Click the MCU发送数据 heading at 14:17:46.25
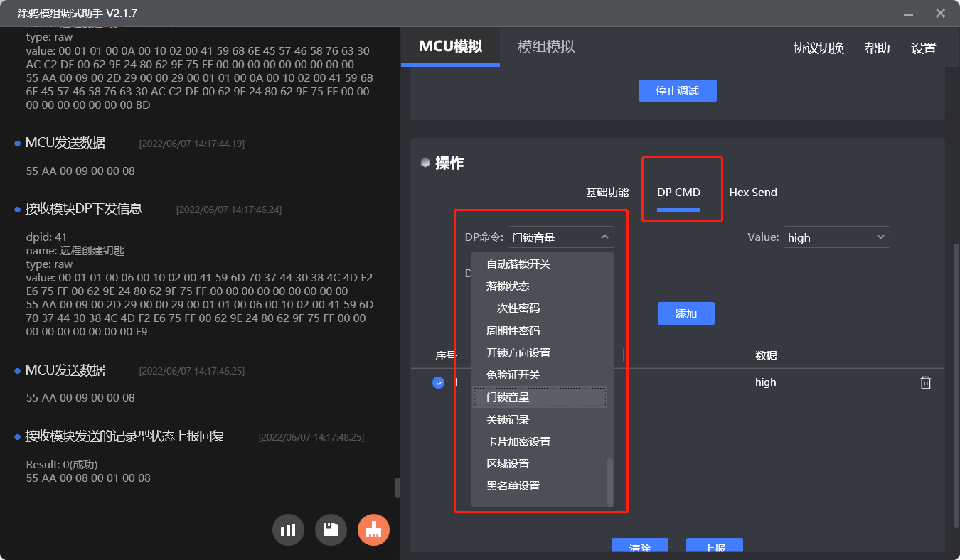The width and height of the screenshot is (960, 560). [65, 370]
